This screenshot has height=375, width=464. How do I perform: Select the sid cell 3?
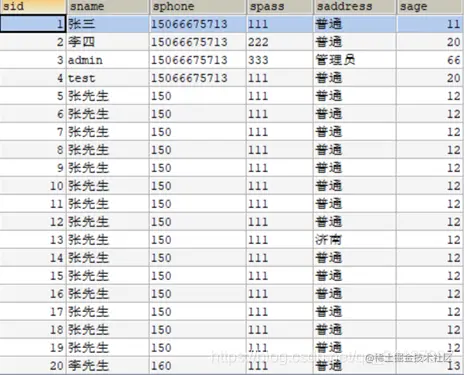pos(33,60)
